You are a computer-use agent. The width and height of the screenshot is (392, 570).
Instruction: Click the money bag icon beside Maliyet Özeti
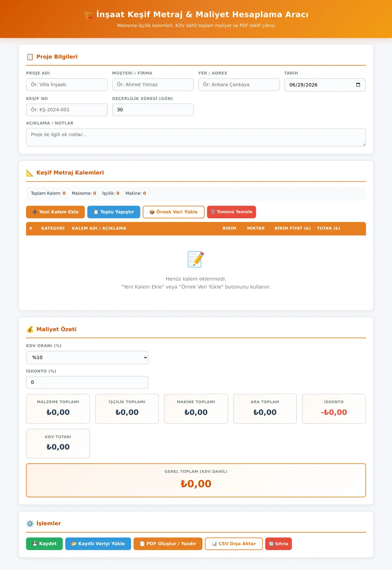tap(30, 329)
